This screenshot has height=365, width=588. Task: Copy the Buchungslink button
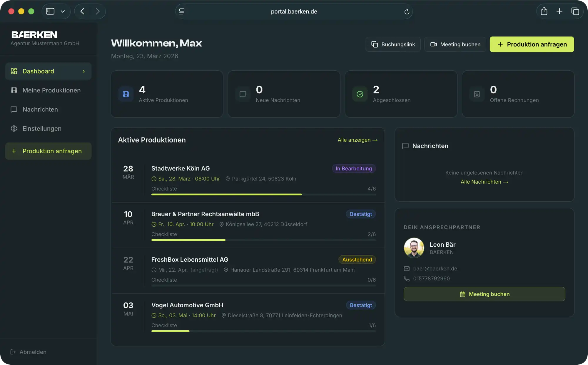pos(393,44)
